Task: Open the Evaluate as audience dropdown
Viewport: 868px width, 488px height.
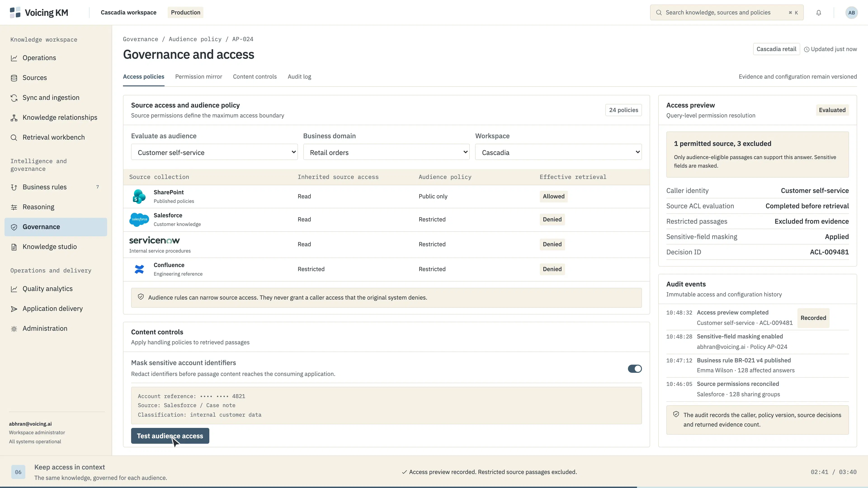Action: tap(214, 152)
